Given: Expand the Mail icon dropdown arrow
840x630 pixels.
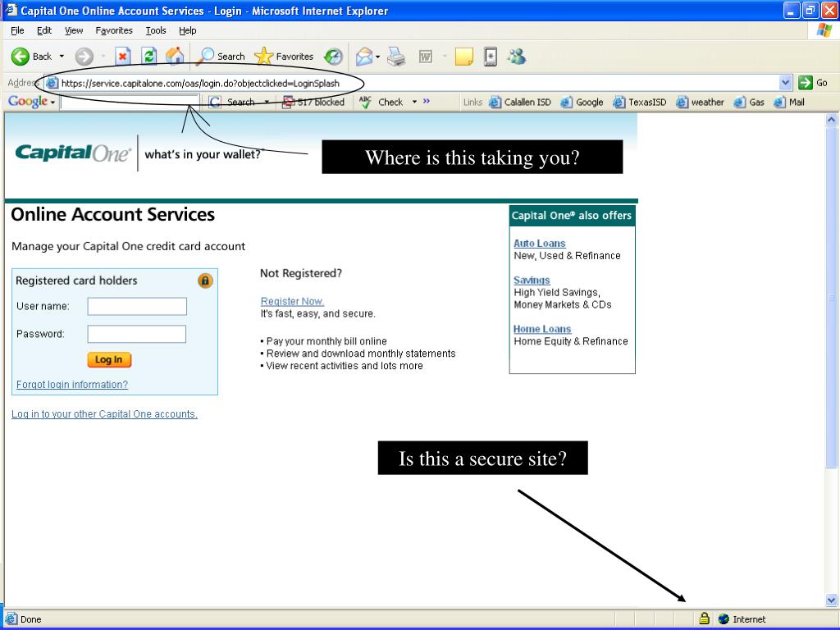Looking at the screenshot, I should pyautogui.click(x=377, y=57).
